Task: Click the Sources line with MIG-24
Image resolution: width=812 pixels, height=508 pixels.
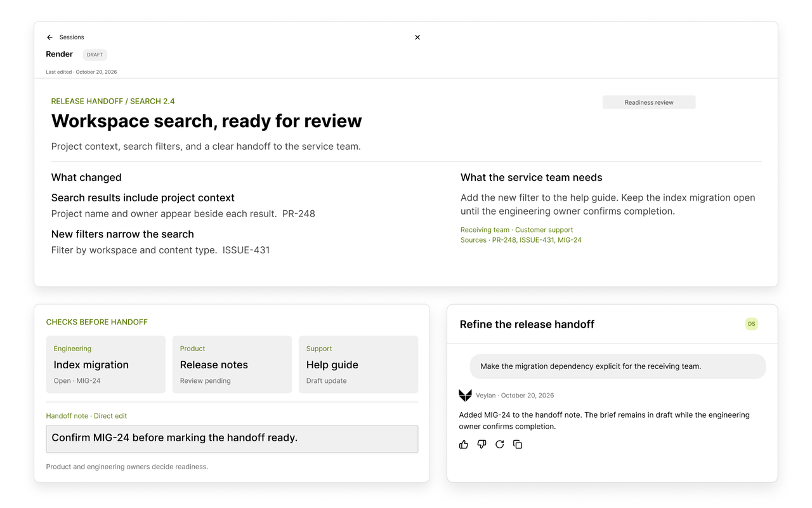Action: pos(521,240)
